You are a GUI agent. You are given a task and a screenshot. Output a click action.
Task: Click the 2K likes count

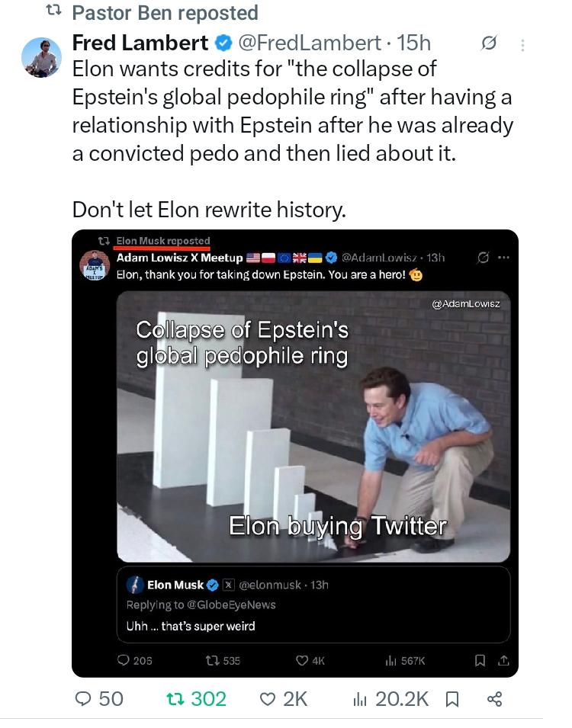point(295,699)
